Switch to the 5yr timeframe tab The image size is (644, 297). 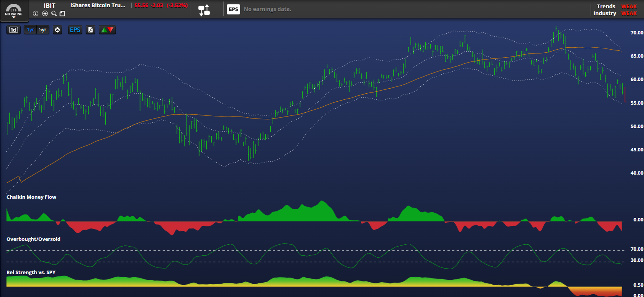click(43, 30)
